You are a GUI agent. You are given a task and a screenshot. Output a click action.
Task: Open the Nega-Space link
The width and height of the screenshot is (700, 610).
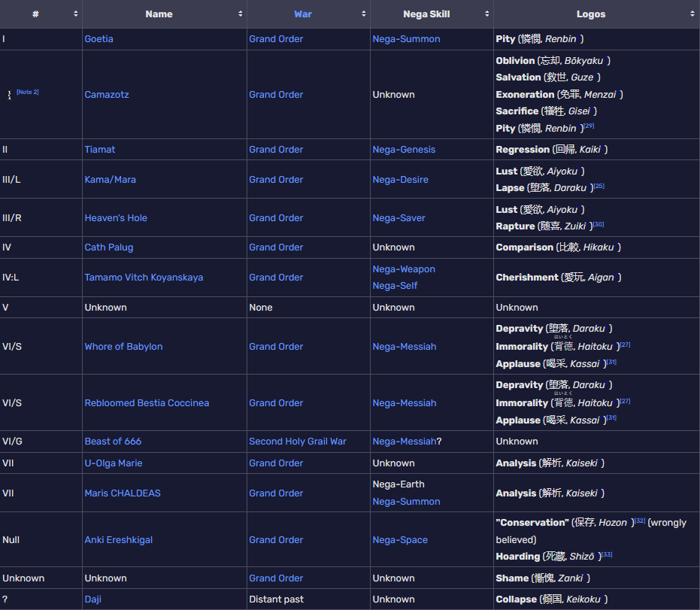(x=400, y=540)
